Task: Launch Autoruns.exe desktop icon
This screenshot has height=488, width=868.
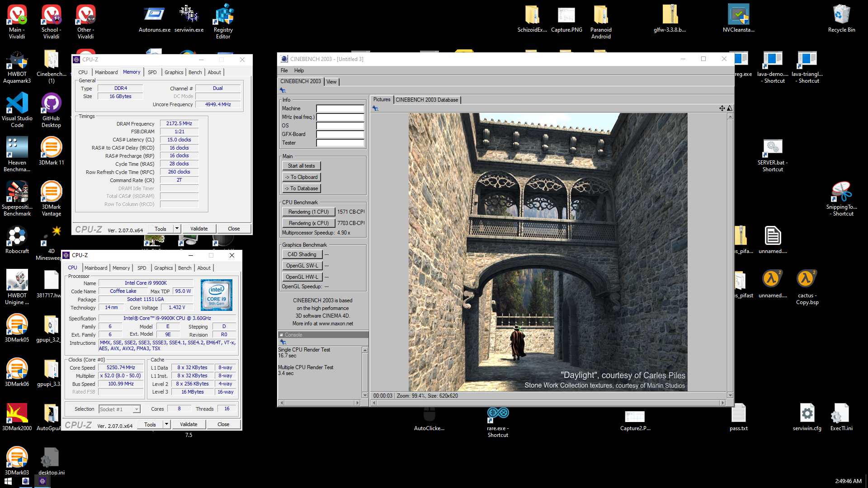Action: click(155, 19)
